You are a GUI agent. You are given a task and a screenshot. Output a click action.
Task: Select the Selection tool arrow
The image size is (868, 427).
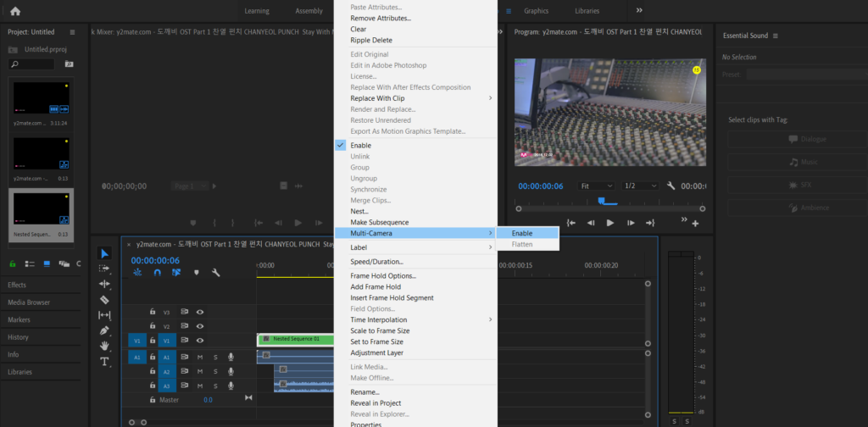[x=104, y=253]
